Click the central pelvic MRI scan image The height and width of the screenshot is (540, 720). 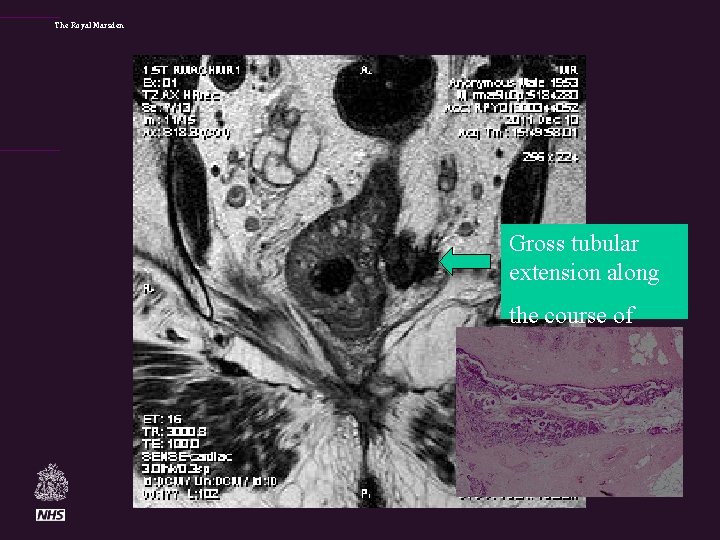coord(359,281)
